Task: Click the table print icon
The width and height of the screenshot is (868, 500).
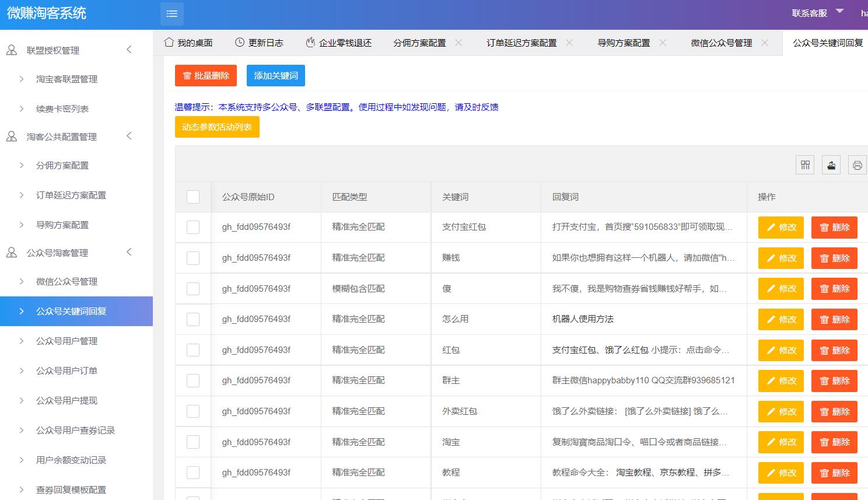Action: point(857,165)
